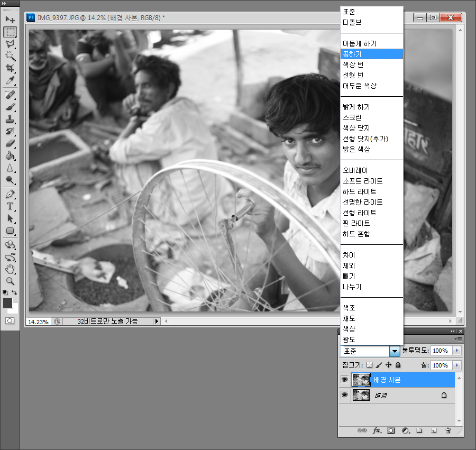Select the Hand tool
Image resolution: width=476 pixels, height=450 pixels.
click(x=10, y=269)
